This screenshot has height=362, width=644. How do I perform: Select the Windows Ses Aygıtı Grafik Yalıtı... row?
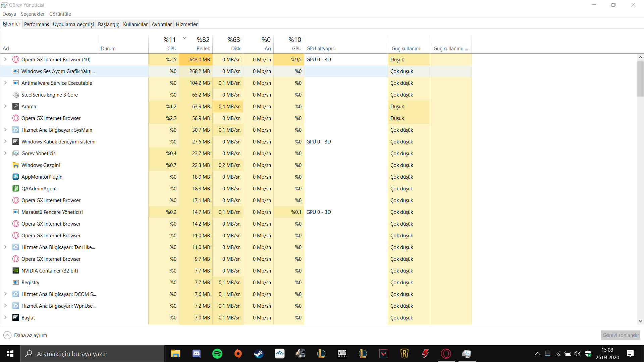tap(236, 71)
